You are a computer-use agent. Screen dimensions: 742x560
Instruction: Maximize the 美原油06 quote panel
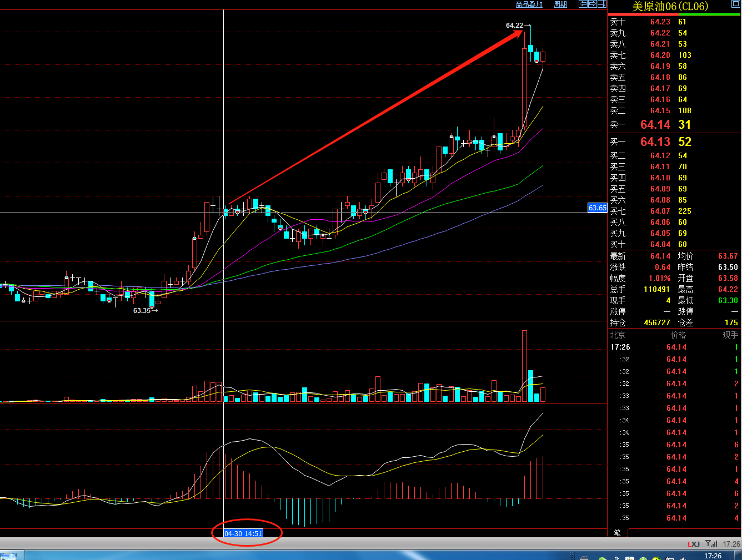pos(736,4)
